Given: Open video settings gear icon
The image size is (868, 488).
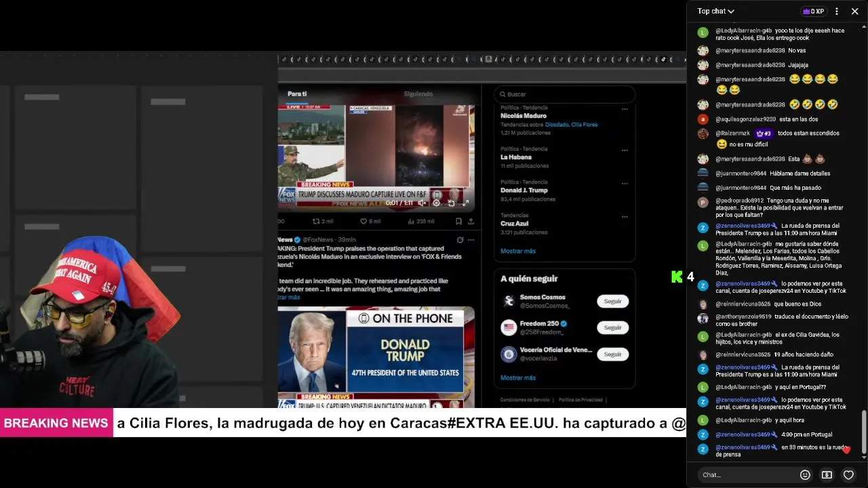Looking at the screenshot, I should pos(437,203).
